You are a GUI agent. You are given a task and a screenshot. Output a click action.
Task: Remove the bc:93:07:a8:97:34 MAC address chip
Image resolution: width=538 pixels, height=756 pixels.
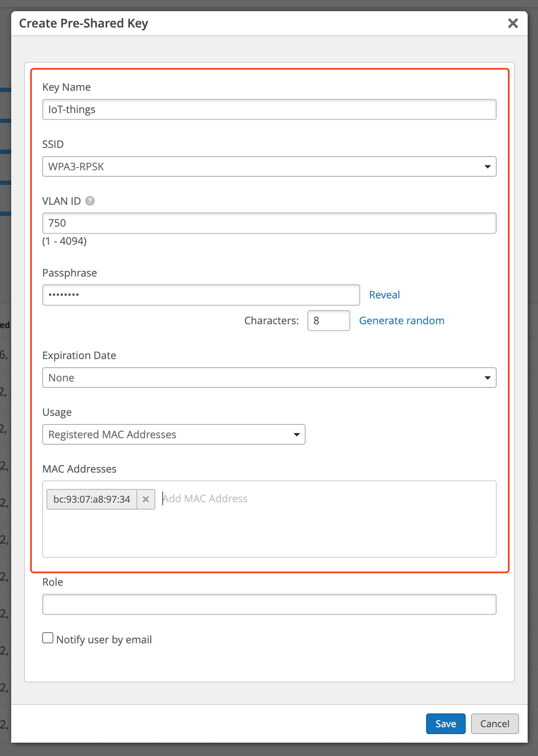pos(146,499)
